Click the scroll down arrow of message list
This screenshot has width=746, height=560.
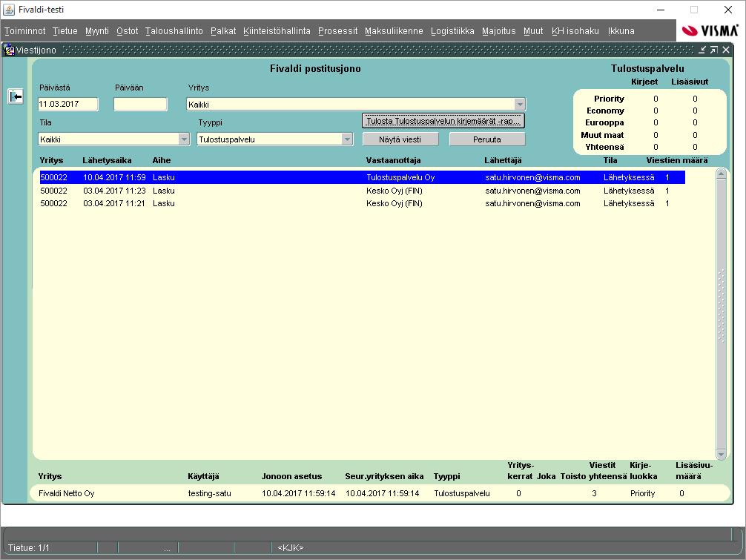tap(722, 455)
